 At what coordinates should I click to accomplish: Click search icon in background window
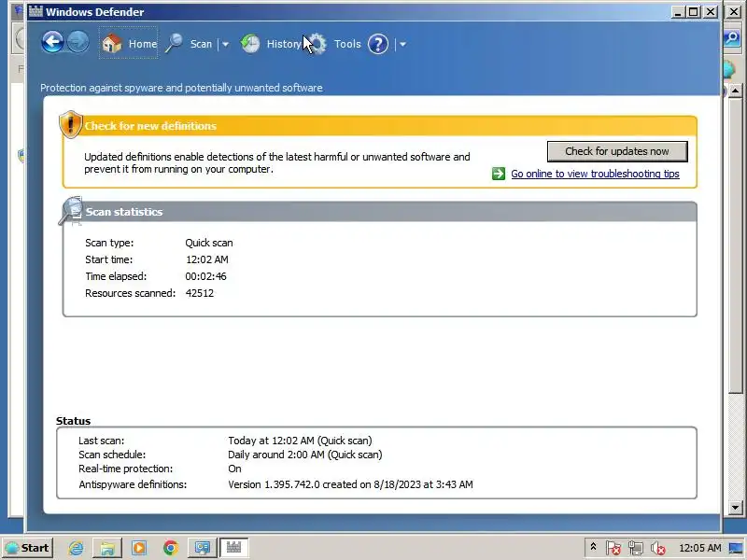click(733, 38)
